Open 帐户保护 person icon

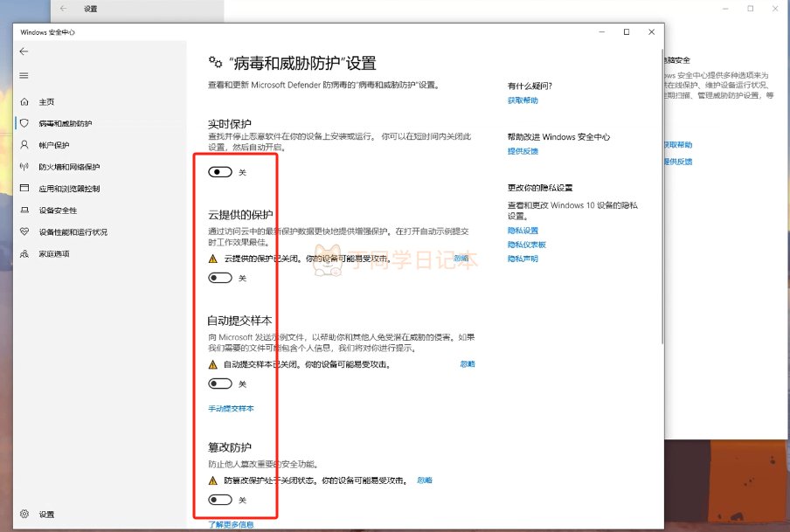pyautogui.click(x=24, y=145)
